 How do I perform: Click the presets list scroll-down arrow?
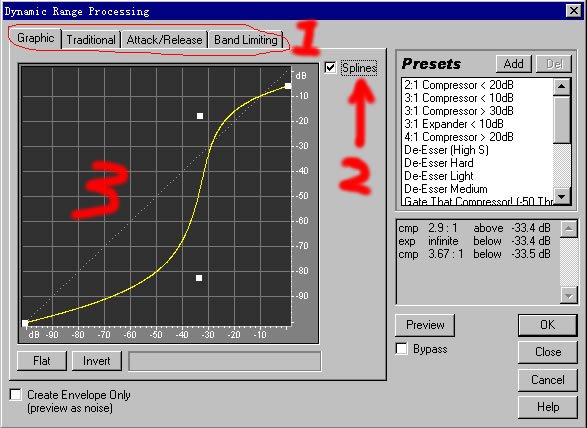[x=561, y=196]
